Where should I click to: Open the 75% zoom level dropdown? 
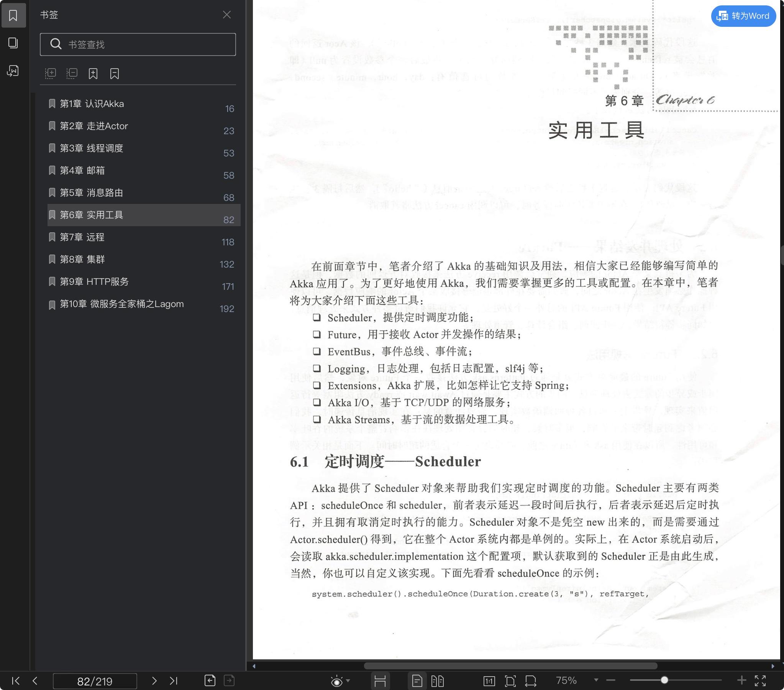point(596,680)
